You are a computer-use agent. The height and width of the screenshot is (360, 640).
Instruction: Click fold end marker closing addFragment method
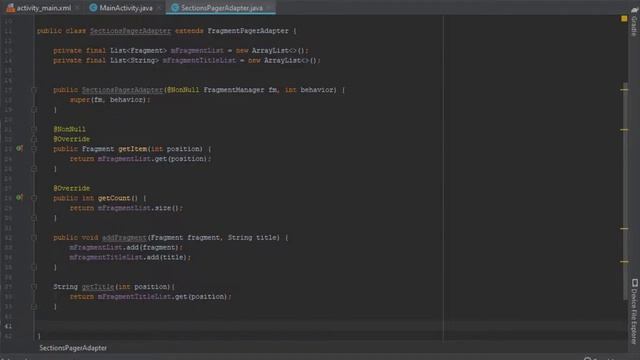point(34,267)
